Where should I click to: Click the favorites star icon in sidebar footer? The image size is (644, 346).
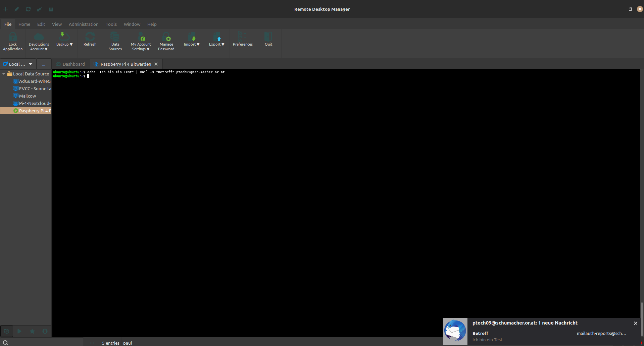[32, 331]
